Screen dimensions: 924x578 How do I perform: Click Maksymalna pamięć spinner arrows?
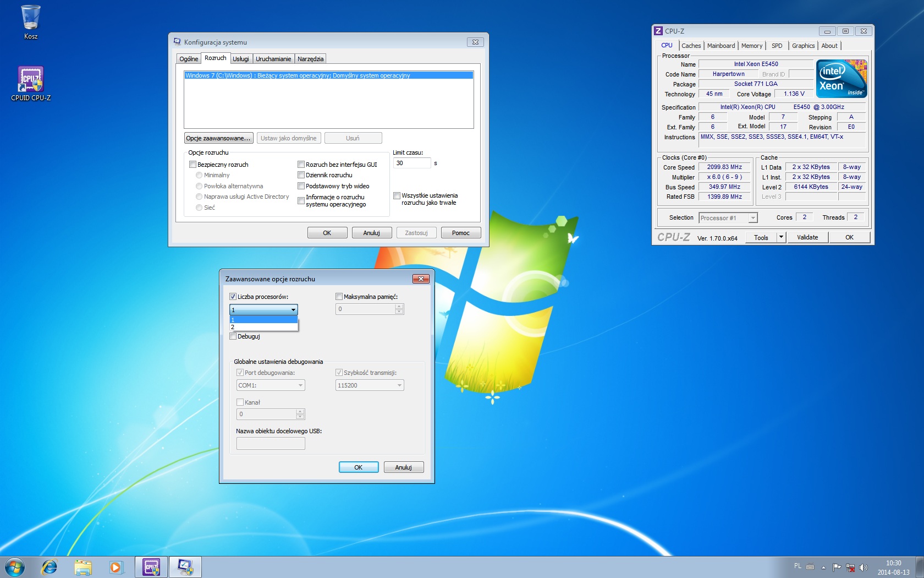[x=399, y=309]
